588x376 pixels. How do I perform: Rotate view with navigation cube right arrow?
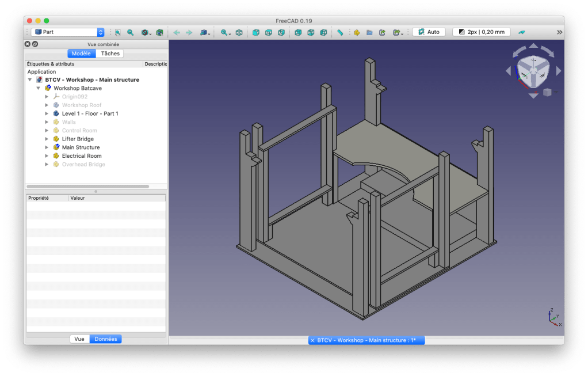557,71
